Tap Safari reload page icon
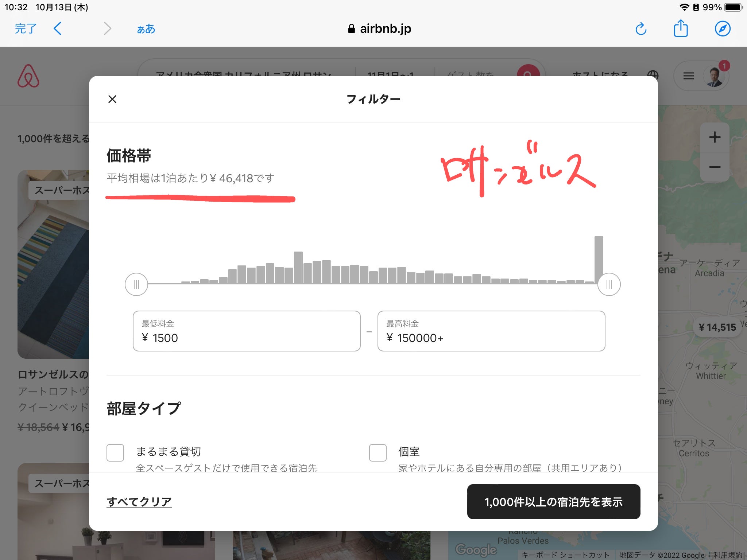The image size is (747, 560). tap(641, 29)
